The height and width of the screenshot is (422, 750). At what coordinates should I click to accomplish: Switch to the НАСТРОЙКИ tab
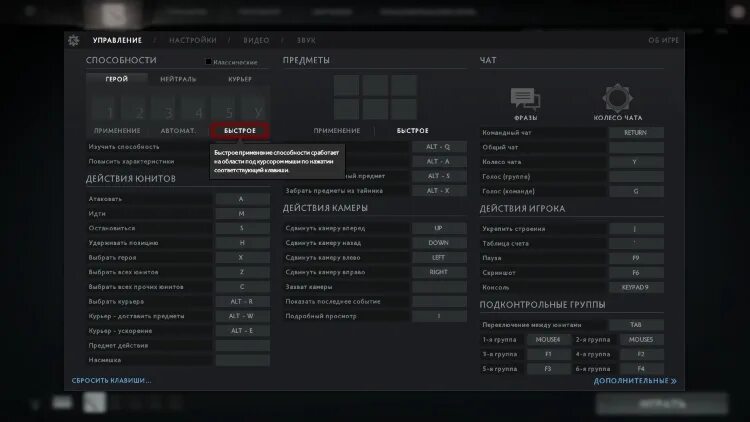coord(193,40)
